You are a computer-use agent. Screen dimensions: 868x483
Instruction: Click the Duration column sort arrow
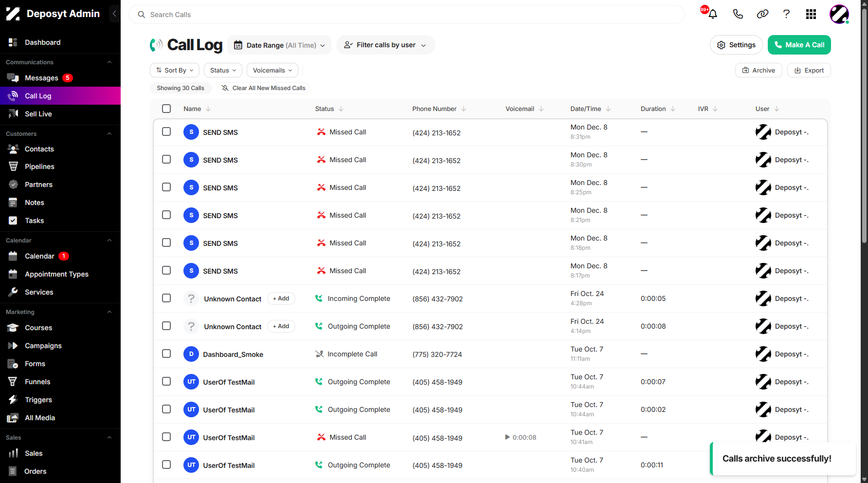click(673, 109)
